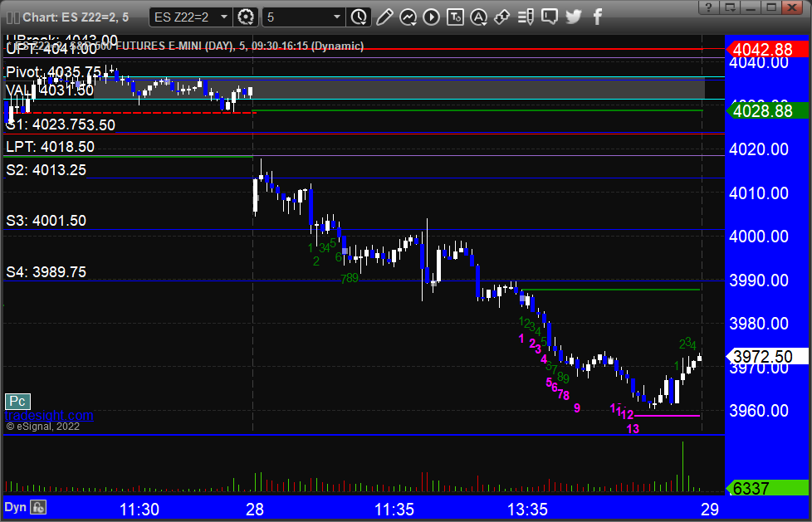Click the pin icon in the toolbar

click(x=501, y=17)
